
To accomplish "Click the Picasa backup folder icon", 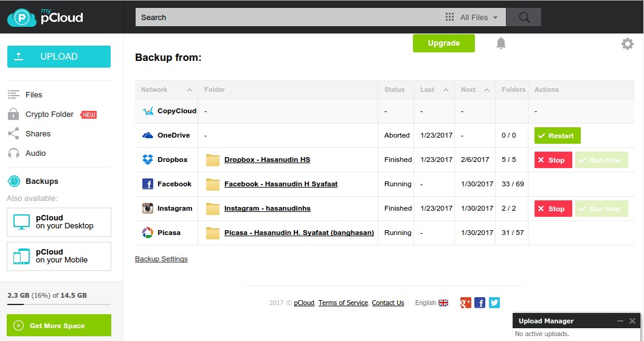I will pos(212,233).
